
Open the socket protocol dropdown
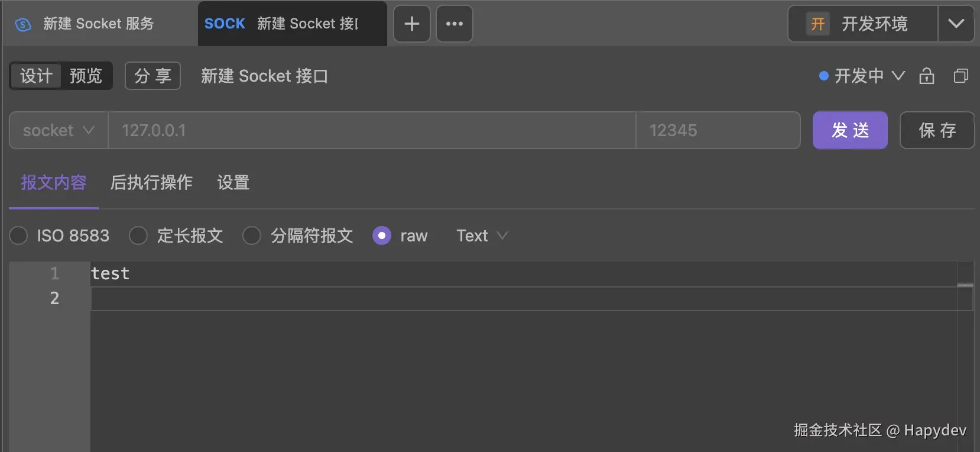(59, 130)
